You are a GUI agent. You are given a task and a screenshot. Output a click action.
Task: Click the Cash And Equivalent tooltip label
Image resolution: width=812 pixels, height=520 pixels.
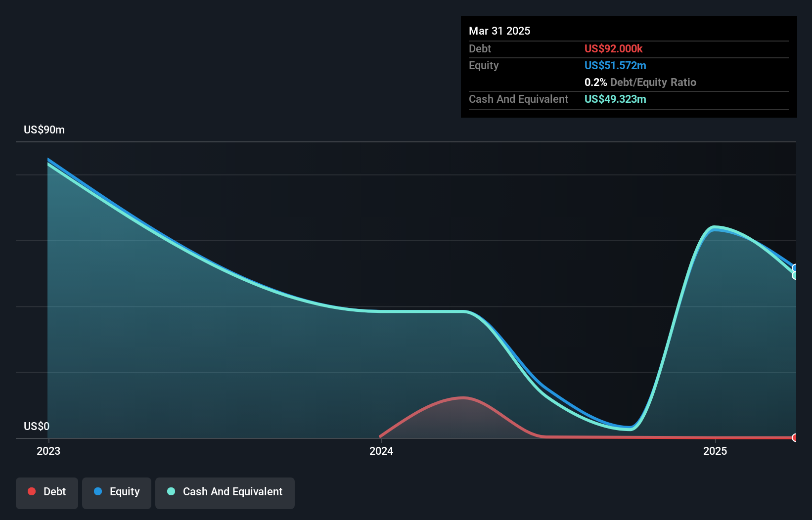518,99
